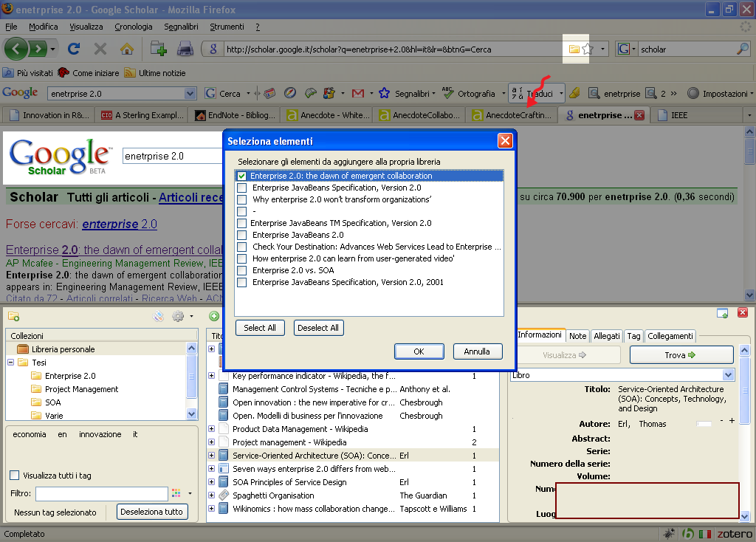Expand the 'Service-Oriented Architecture (SOA)' item row
Viewport: 756px width, 542px height.
click(x=211, y=455)
